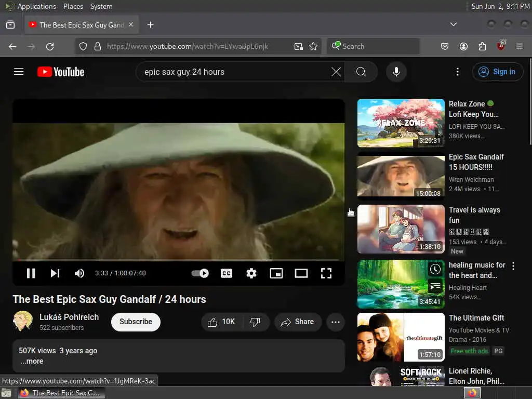Open Firefox account icon
The width and height of the screenshot is (532, 399).
[463, 46]
